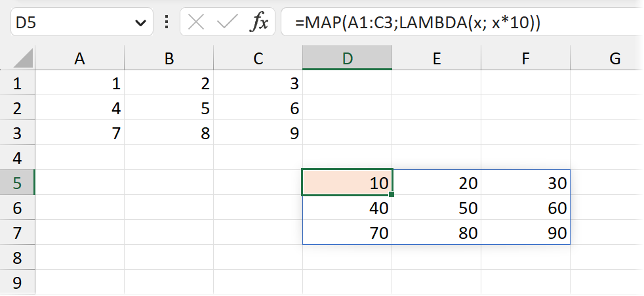
Task: Click the cell containing 50
Action: [436, 208]
